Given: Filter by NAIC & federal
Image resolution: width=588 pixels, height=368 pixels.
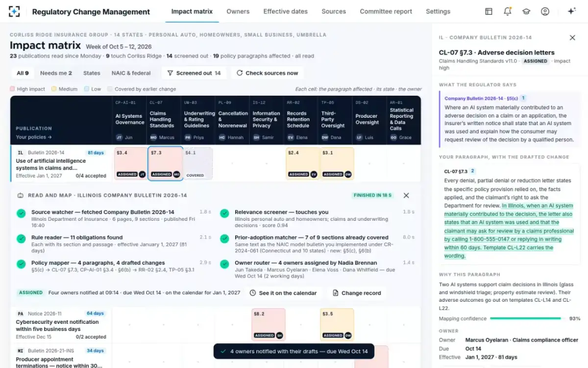Looking at the screenshot, I should (131, 73).
